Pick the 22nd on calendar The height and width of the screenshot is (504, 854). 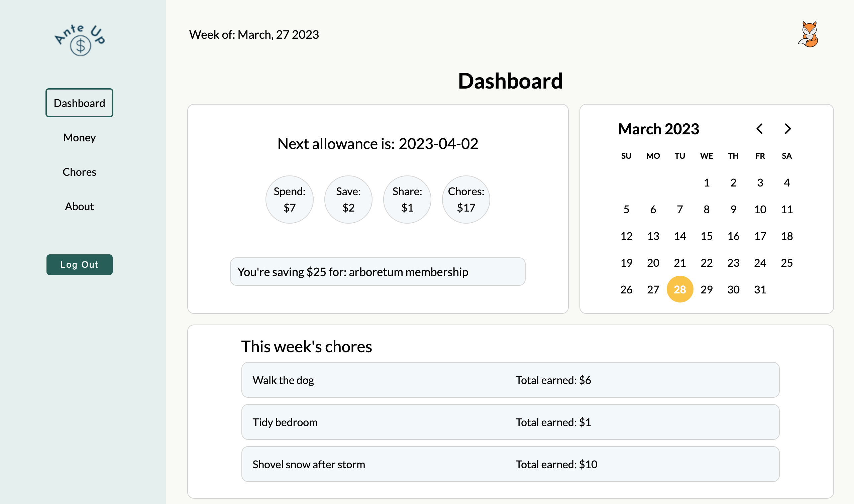tap(707, 263)
